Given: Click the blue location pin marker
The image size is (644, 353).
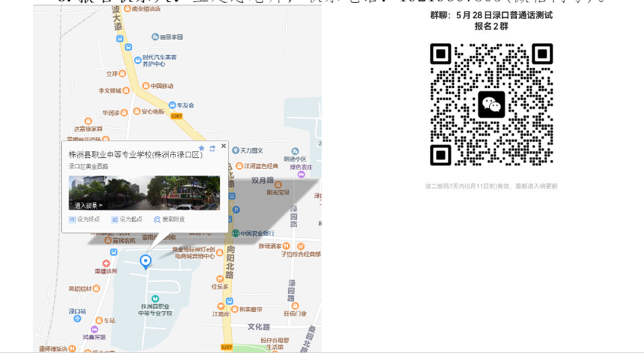Looking at the screenshot, I should [x=145, y=261].
